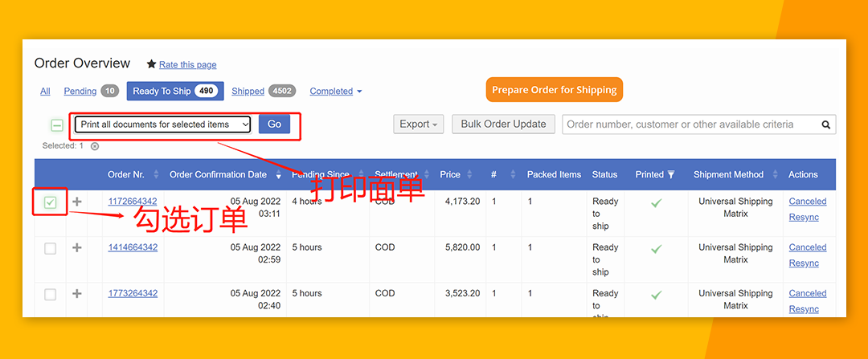Click the 4 hours pending cell
Screen dimensions: 868x359
pos(307,202)
